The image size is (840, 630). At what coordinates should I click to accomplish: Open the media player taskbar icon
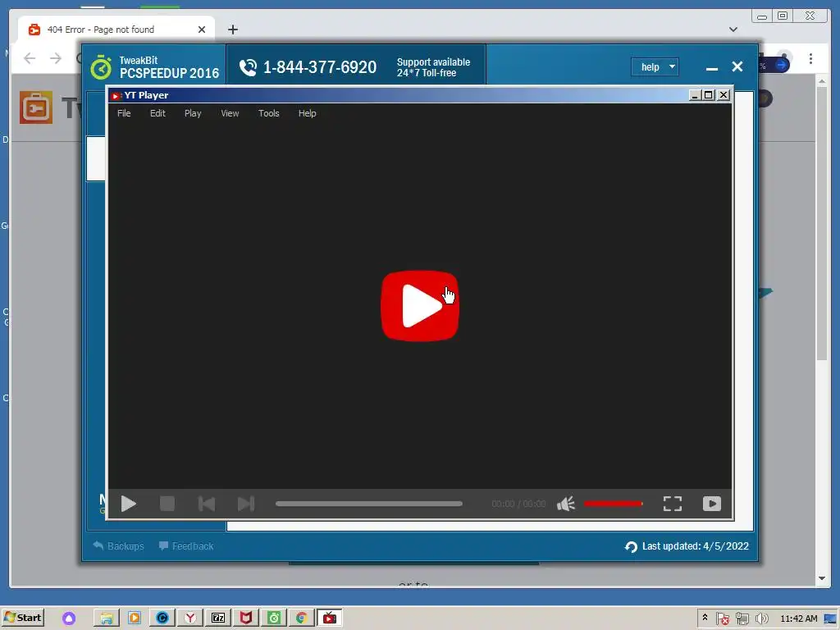(135, 619)
